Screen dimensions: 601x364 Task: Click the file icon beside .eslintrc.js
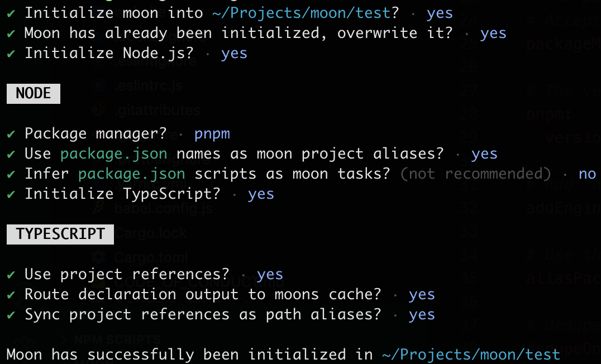coord(101,87)
